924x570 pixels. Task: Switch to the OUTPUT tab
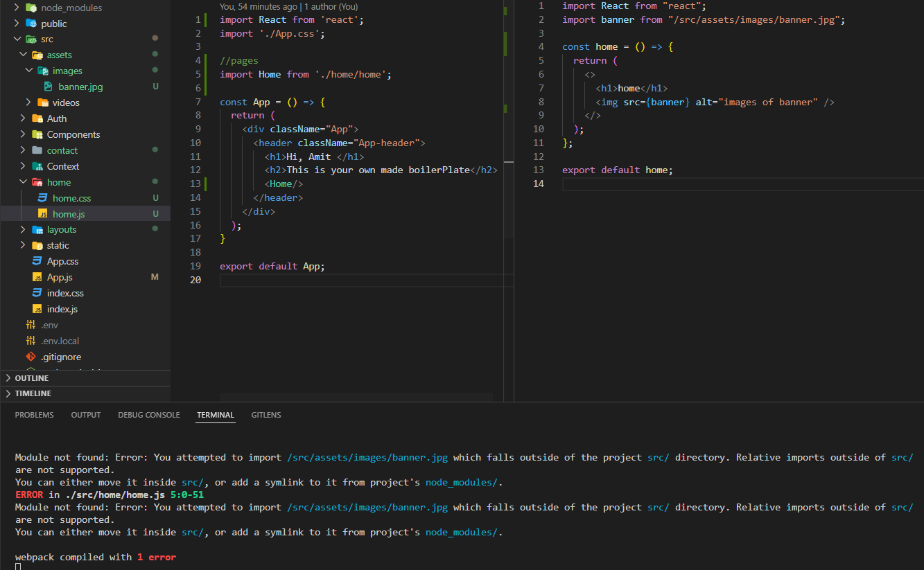(x=86, y=415)
